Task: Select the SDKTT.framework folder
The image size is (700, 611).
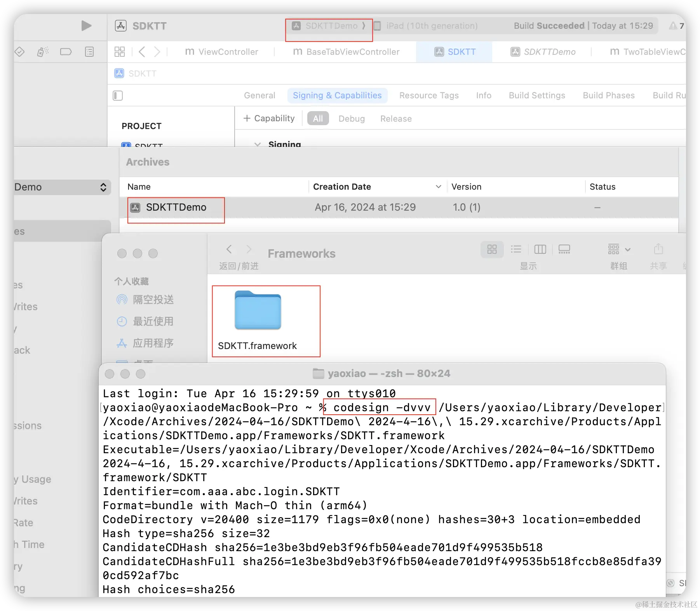Action: pyautogui.click(x=258, y=321)
